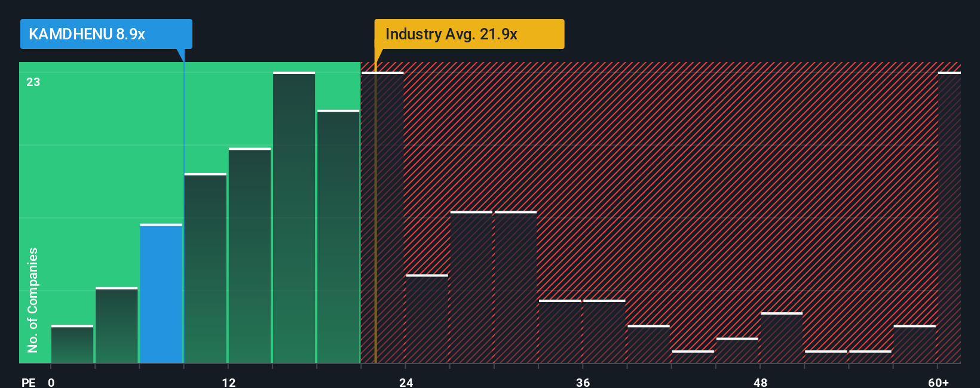
Task: Click the 48 tick on PE axis
Action: click(760, 382)
